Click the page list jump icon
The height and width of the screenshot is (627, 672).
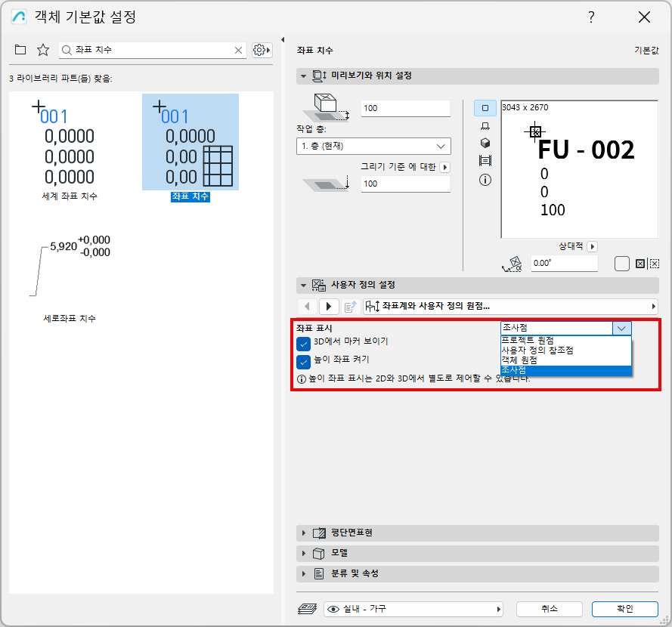(x=350, y=306)
